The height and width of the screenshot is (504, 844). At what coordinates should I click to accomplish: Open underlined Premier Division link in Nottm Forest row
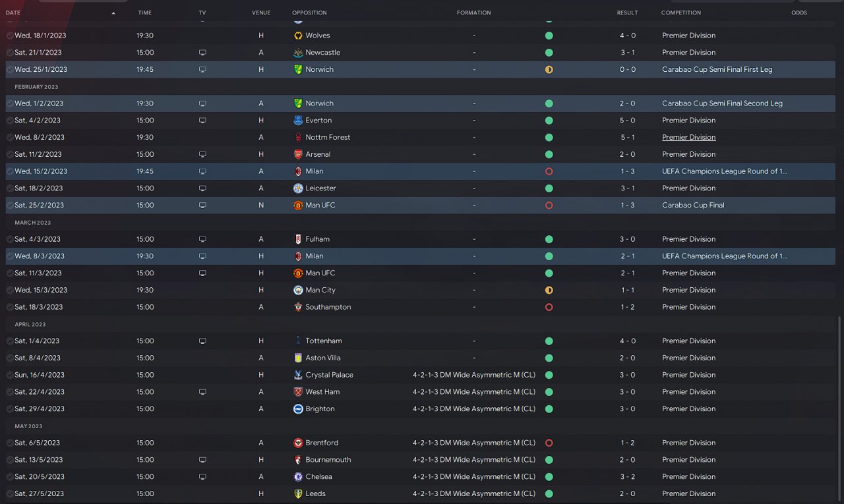point(689,138)
